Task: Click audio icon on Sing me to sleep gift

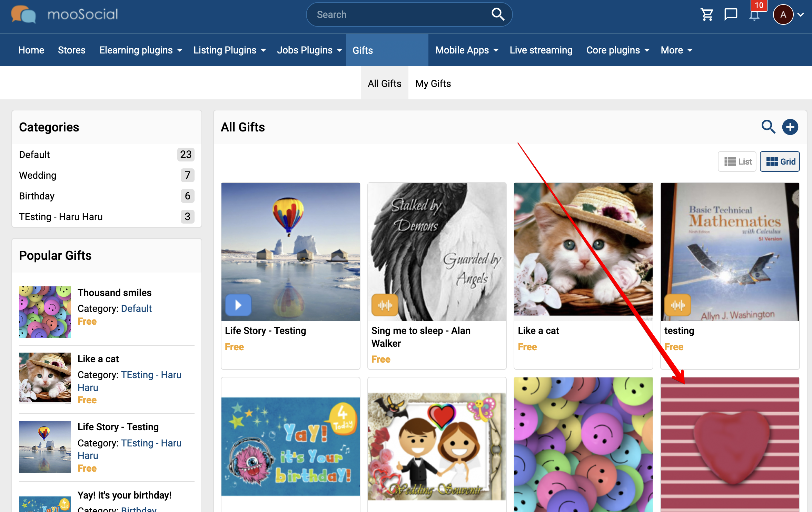Action: click(385, 305)
